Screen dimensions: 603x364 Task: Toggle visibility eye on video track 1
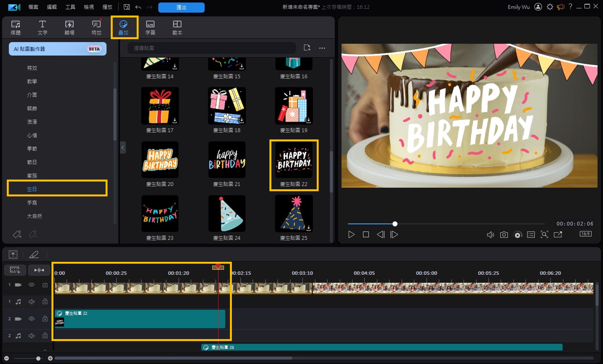click(x=31, y=285)
